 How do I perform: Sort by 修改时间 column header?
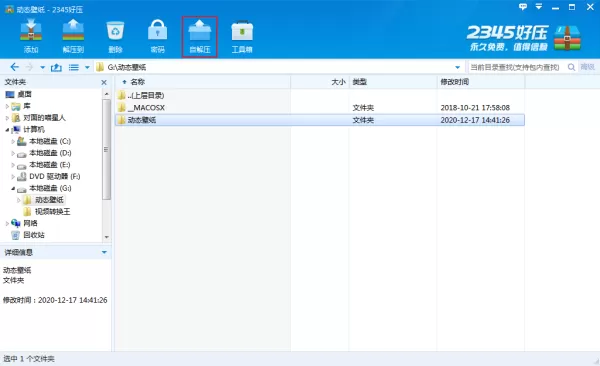point(455,82)
